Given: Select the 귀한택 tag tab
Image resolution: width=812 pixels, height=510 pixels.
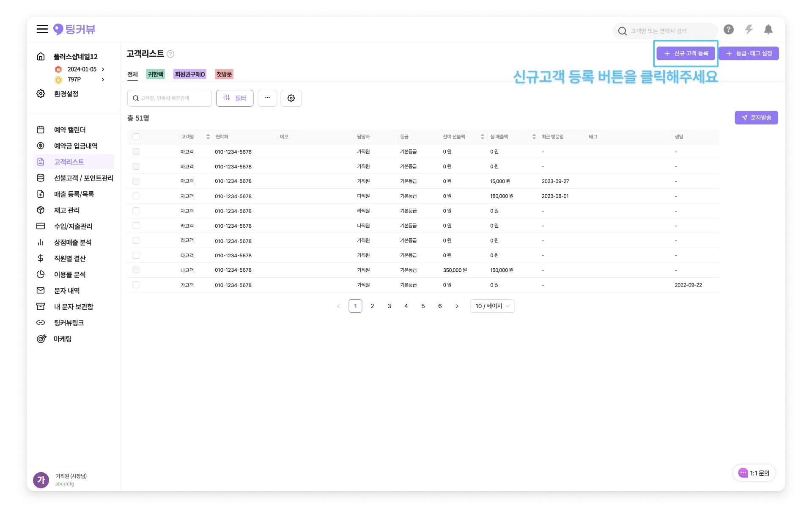Looking at the screenshot, I should tap(155, 74).
